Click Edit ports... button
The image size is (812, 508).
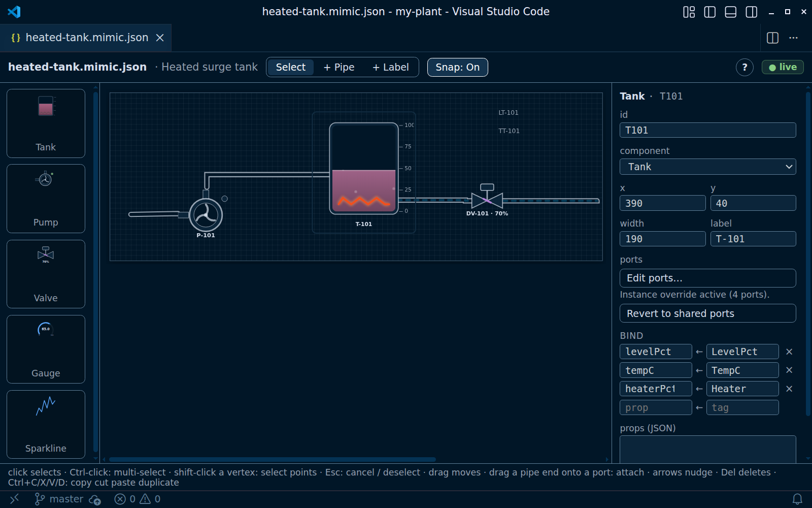pos(707,278)
